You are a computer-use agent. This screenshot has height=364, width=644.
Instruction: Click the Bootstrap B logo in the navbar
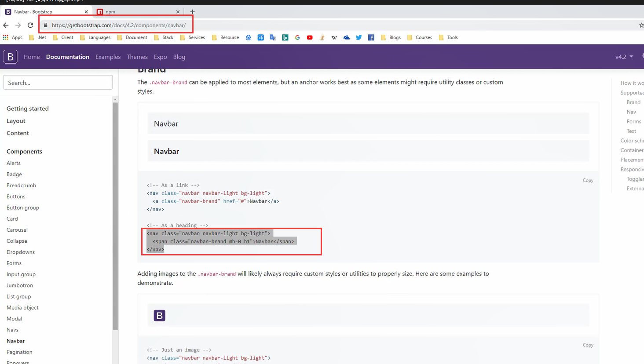click(11, 57)
